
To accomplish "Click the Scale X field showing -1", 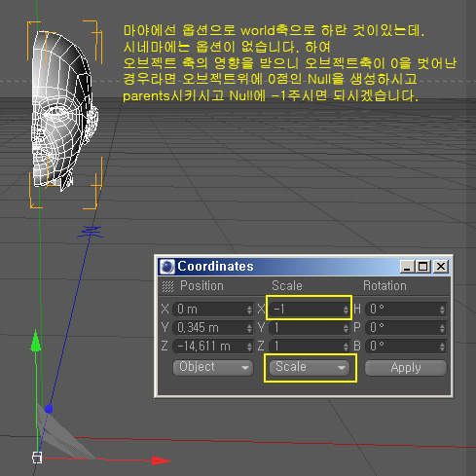I will tap(309, 309).
